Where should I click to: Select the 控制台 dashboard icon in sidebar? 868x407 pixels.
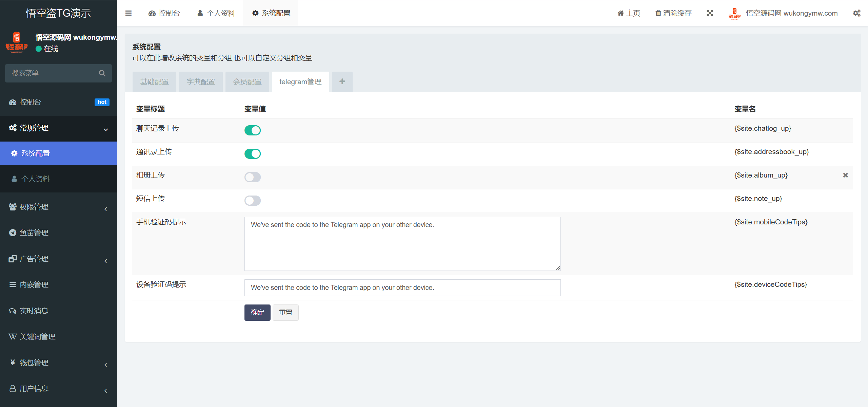(13, 102)
